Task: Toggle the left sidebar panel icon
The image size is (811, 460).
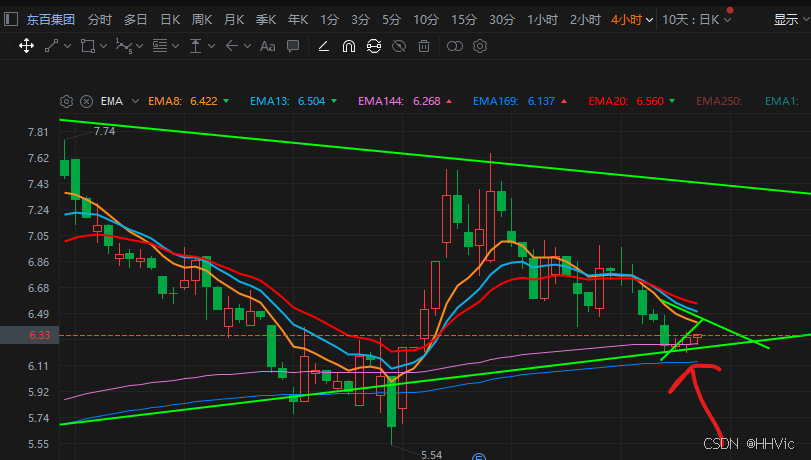Action: click(x=11, y=20)
